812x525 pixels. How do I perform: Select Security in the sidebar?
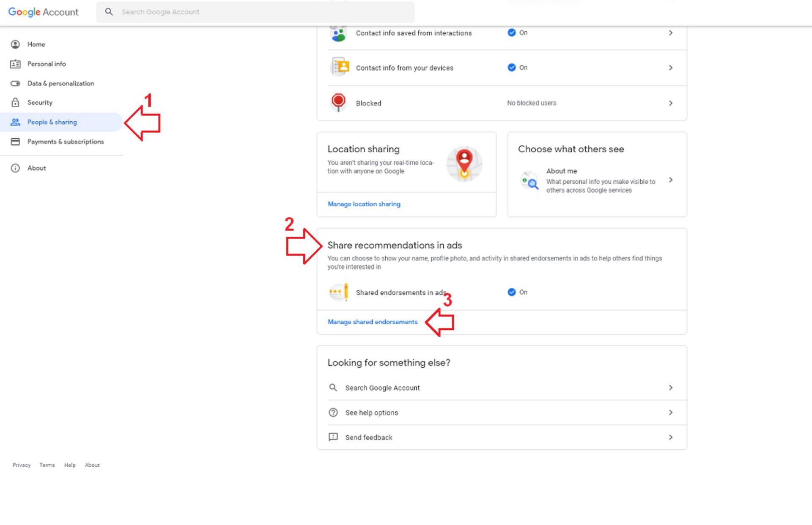tap(40, 103)
